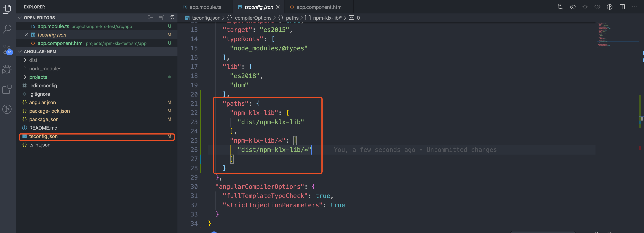The image size is (644, 233).
Task: Open the Run and Debug view
Action: pos(7,69)
